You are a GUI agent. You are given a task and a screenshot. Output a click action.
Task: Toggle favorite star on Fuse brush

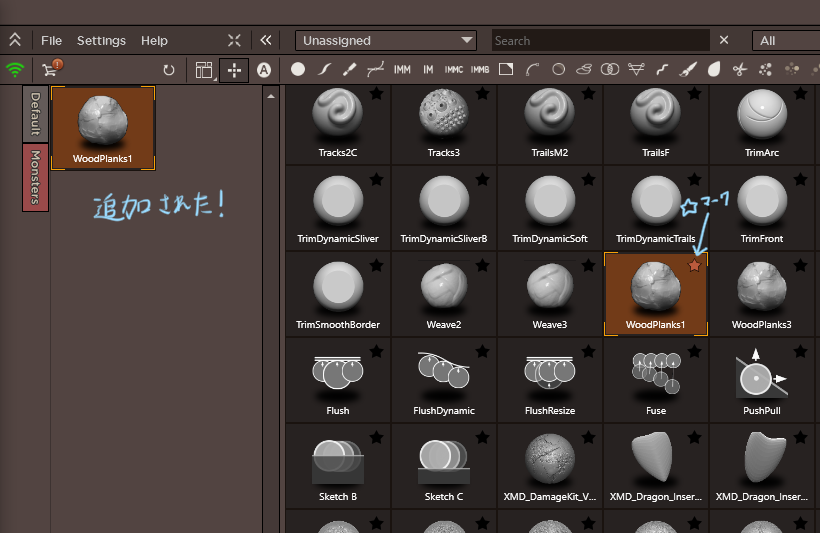tap(694, 351)
